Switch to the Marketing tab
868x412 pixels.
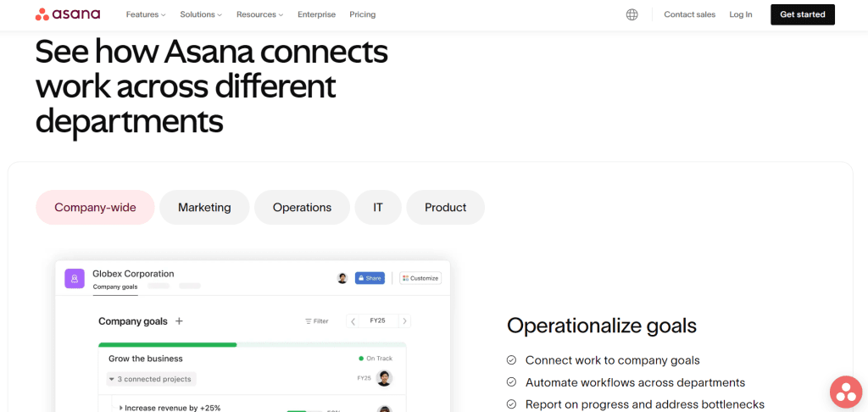(x=204, y=208)
